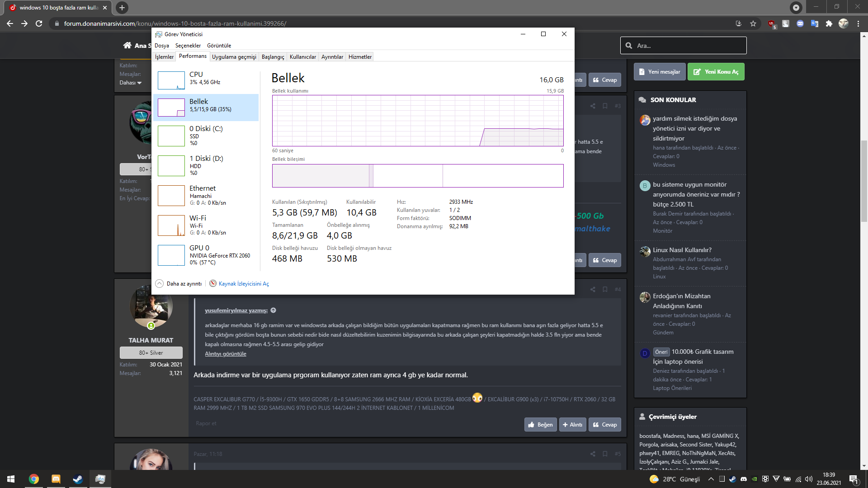Click the page vertical scrollbar thumb
Image resolution: width=868 pixels, height=488 pixels.
coord(864,181)
